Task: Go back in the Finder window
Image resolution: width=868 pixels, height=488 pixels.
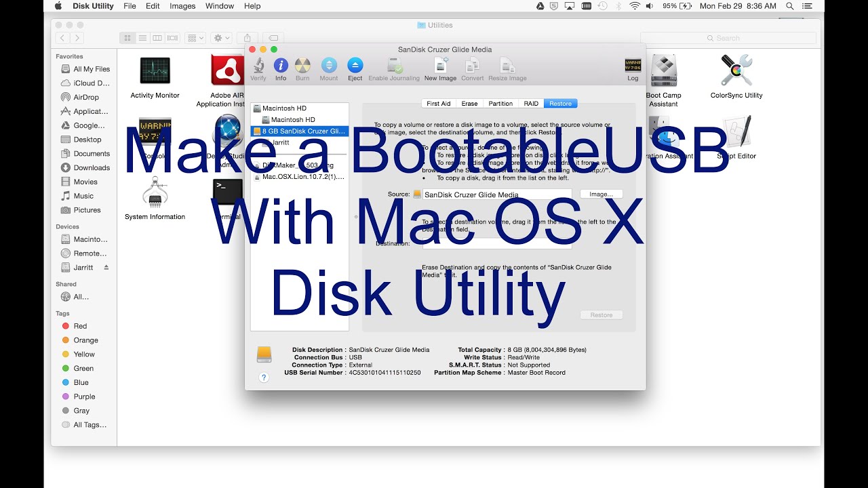Action: click(62, 38)
